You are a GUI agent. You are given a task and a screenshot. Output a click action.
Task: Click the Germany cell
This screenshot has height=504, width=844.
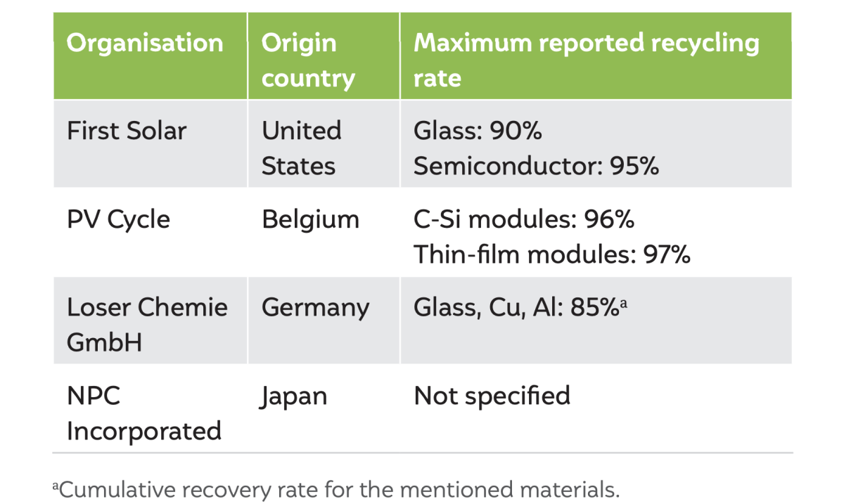(315, 308)
